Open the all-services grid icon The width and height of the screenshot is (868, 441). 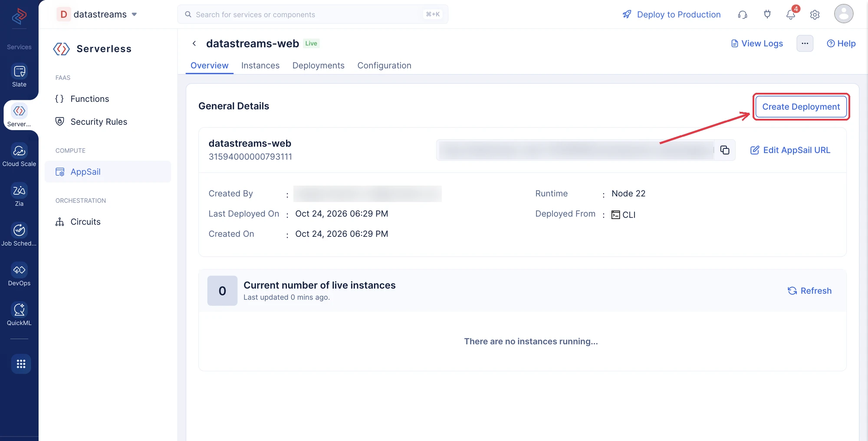coord(21,364)
